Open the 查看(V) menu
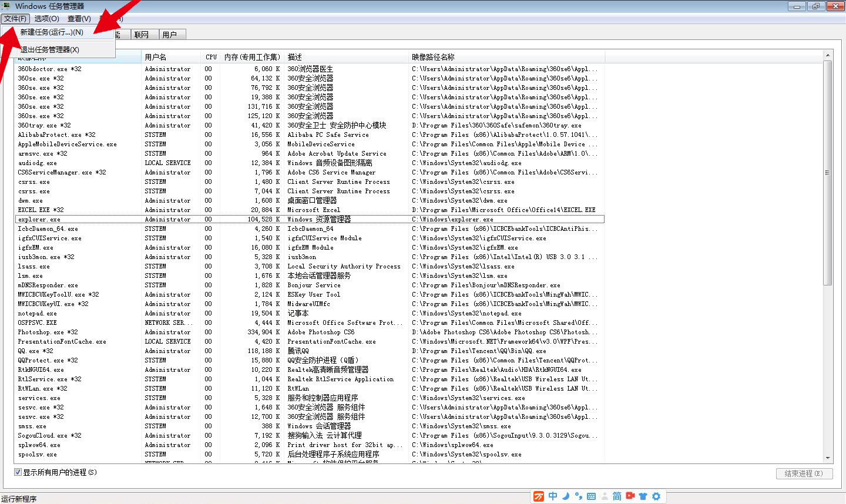Image resolution: width=846 pixels, height=504 pixels. click(79, 19)
